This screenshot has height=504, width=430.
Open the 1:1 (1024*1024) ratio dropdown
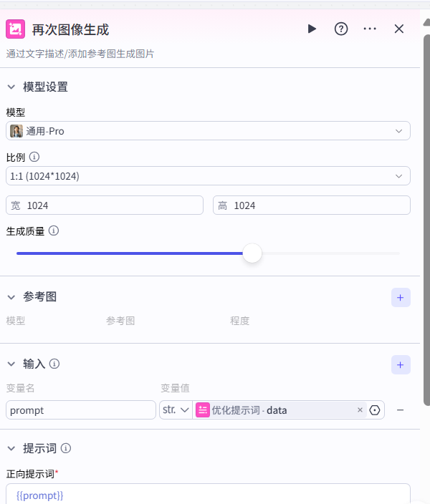pyautogui.click(x=208, y=176)
